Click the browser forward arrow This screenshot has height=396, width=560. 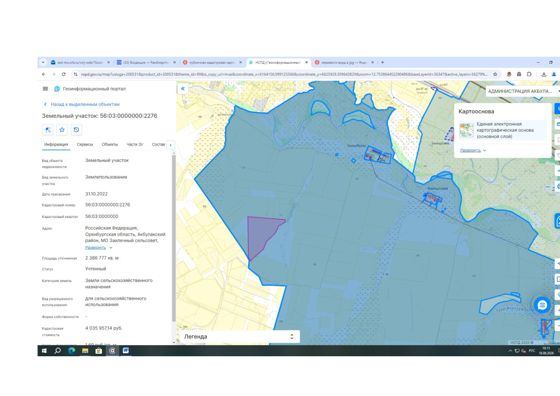(54, 74)
